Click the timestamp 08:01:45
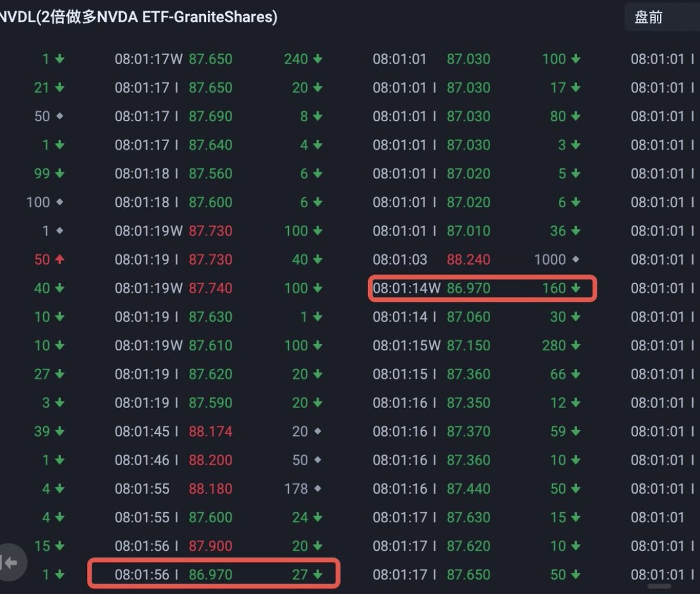The height and width of the screenshot is (594, 700). (x=142, y=431)
